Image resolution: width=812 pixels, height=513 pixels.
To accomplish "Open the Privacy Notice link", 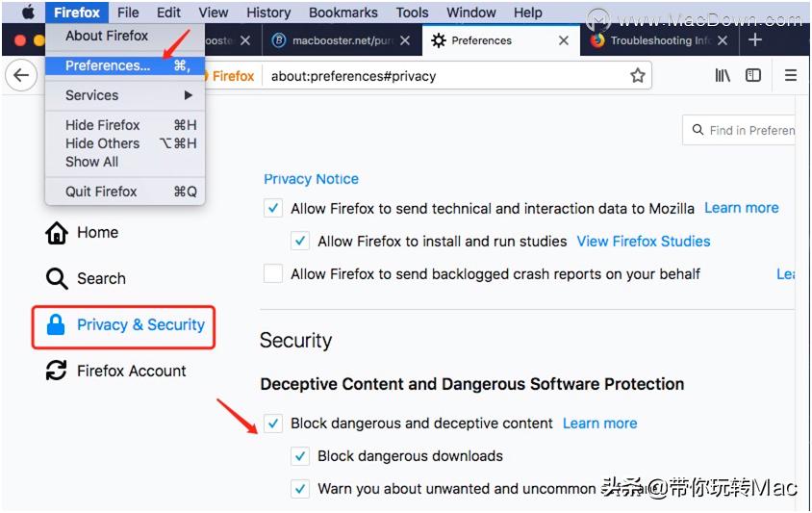I will [x=311, y=179].
